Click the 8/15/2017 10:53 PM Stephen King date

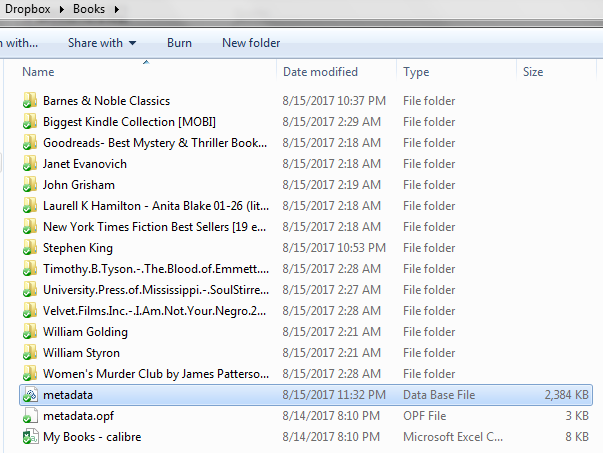point(334,248)
